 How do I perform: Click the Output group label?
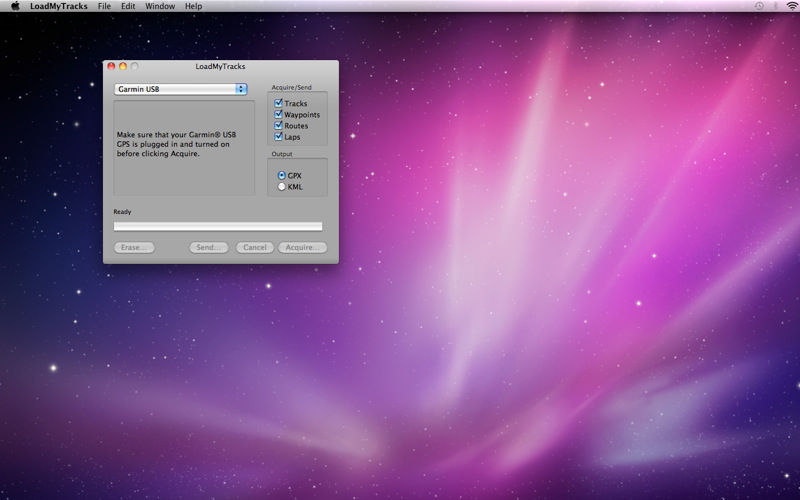(282, 154)
